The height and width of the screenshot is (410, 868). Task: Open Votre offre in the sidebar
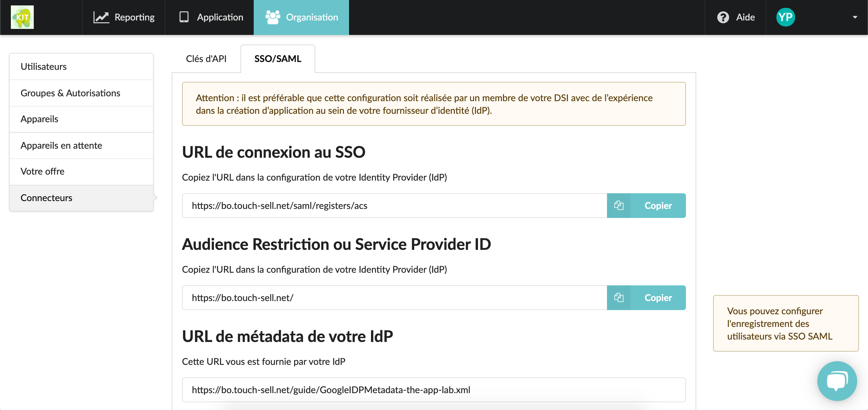pos(81,171)
